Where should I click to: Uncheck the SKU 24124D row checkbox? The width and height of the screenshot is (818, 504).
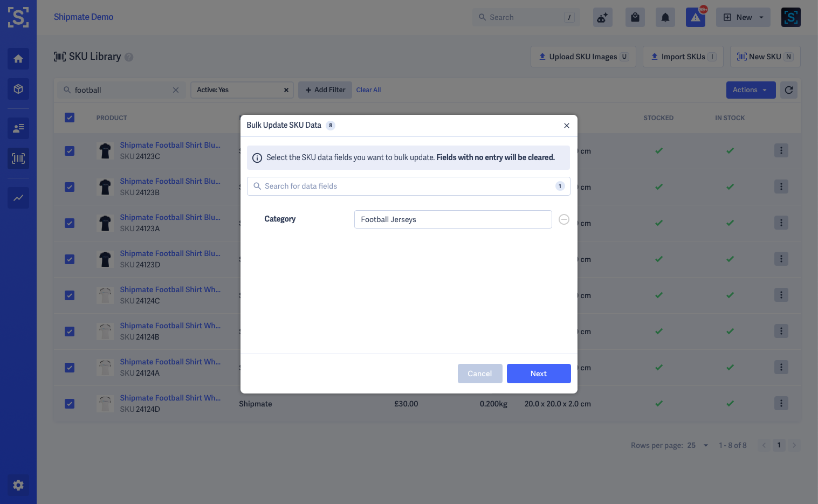70,404
